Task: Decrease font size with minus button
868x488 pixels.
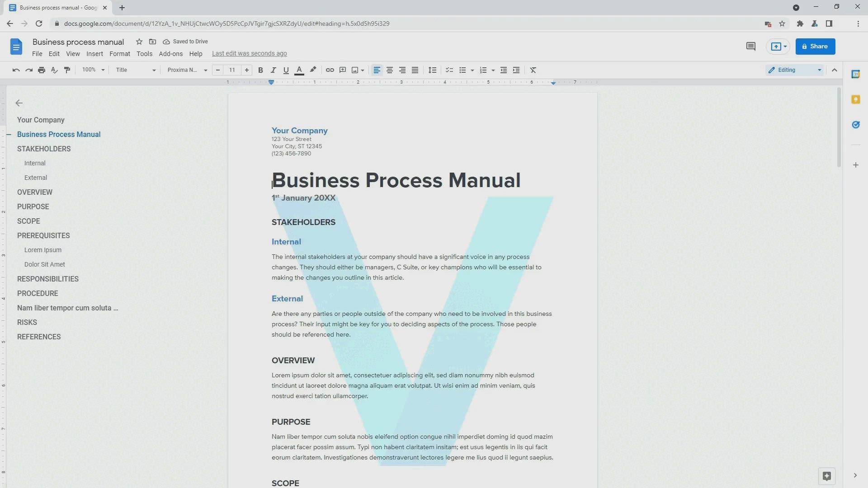Action: (218, 70)
